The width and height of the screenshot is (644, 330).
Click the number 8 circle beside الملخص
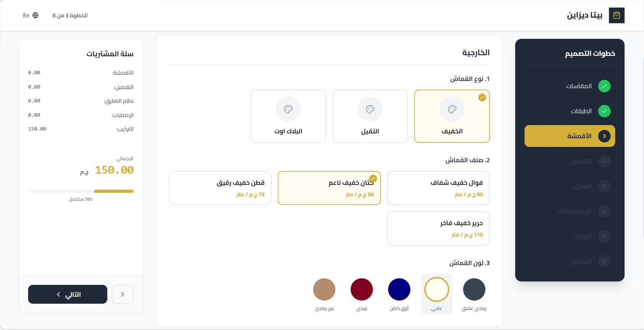[x=604, y=261]
